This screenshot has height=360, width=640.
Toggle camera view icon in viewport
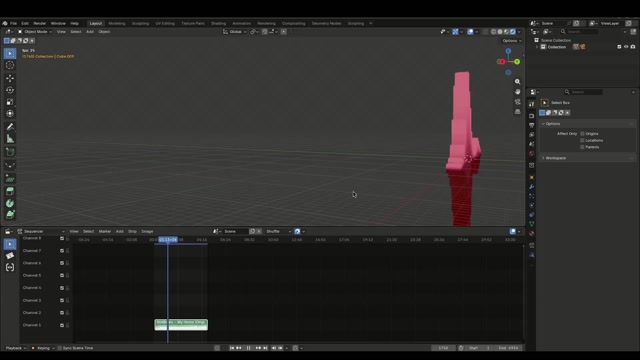(x=518, y=102)
